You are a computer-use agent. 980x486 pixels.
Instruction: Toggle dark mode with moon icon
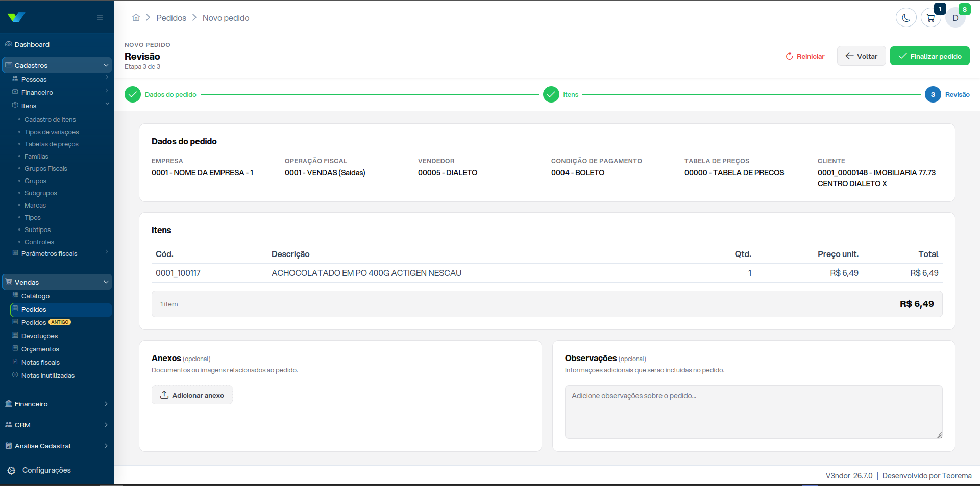coord(906,18)
